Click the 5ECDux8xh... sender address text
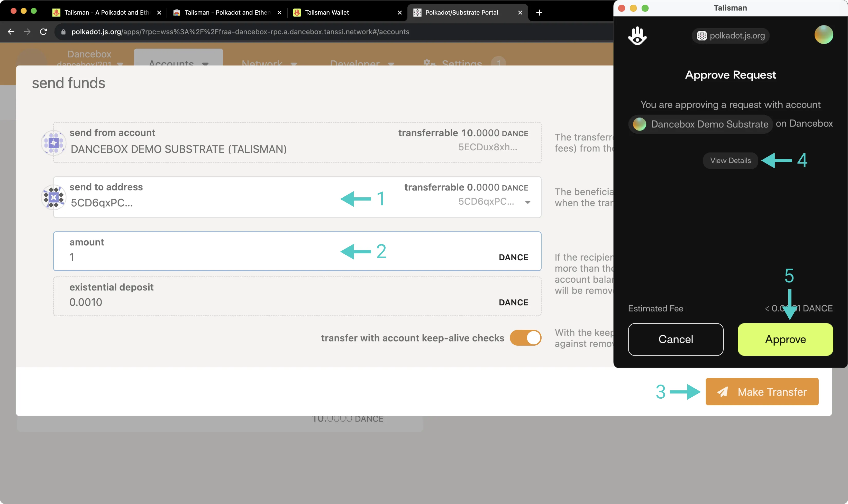The width and height of the screenshot is (848, 504). tap(487, 147)
